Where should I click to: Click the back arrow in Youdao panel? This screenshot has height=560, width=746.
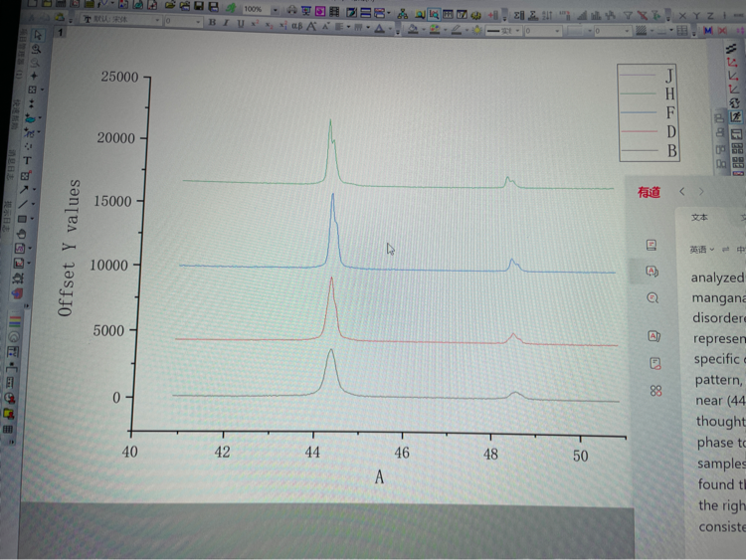coord(682,192)
